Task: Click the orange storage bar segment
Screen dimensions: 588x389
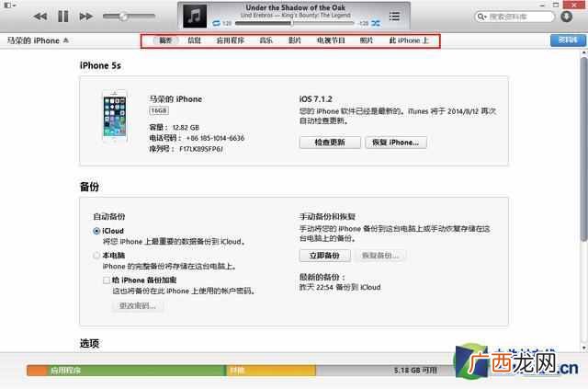Action: (x=37, y=371)
